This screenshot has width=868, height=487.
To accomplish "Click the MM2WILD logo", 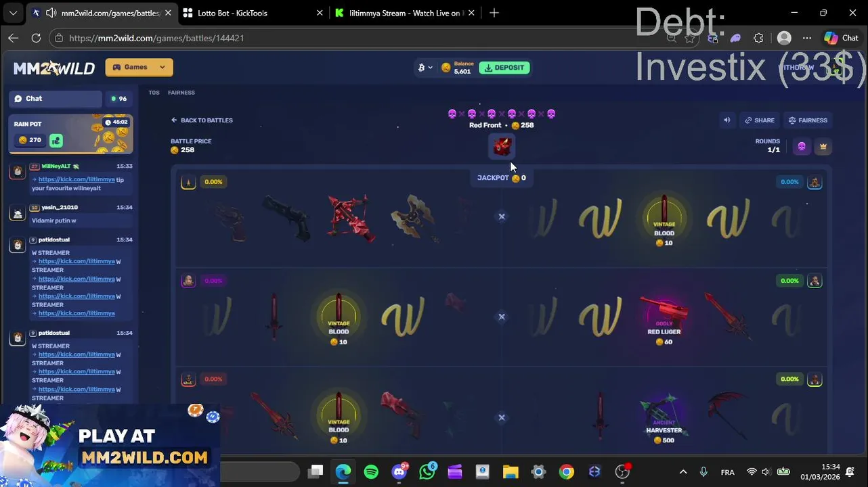I will pyautogui.click(x=54, y=68).
